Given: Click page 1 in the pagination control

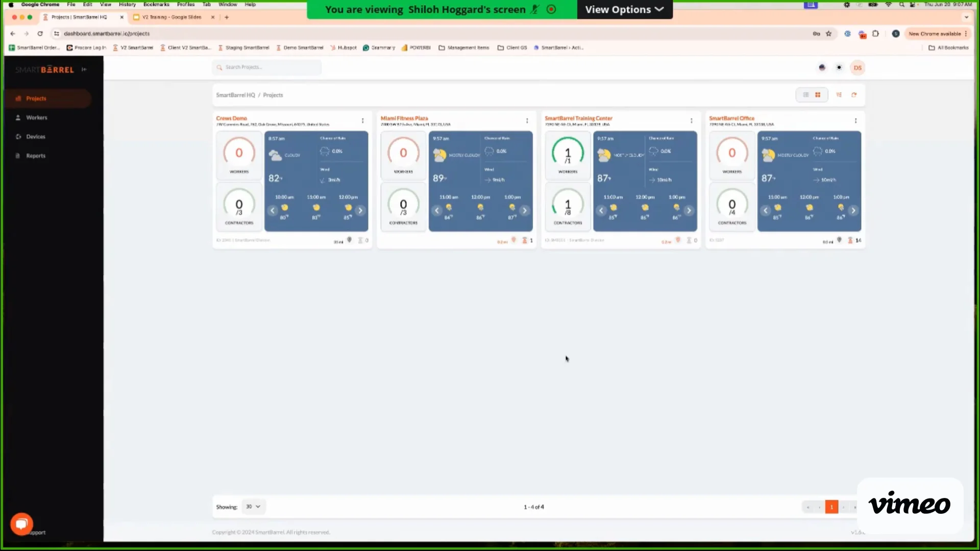Looking at the screenshot, I should tap(832, 507).
